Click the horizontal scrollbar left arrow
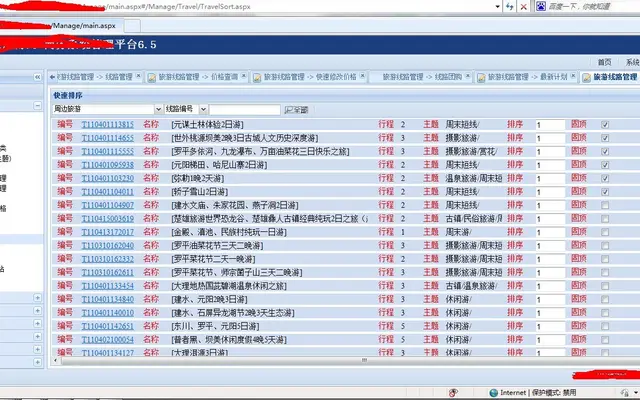This screenshot has height=400, width=640. (55, 360)
